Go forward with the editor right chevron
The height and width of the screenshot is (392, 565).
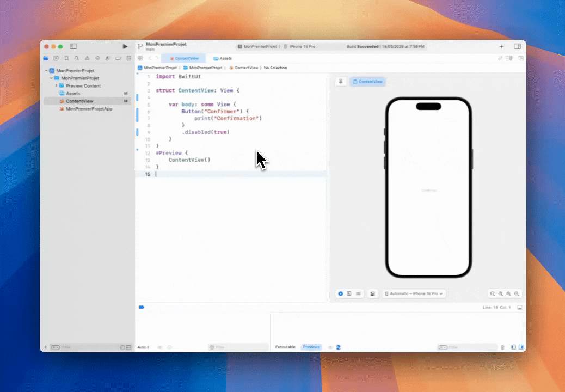(x=157, y=58)
